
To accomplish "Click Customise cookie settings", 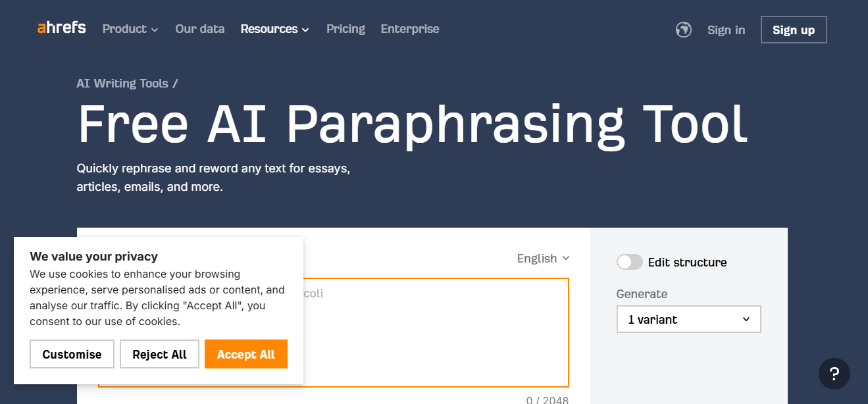I will click(72, 354).
